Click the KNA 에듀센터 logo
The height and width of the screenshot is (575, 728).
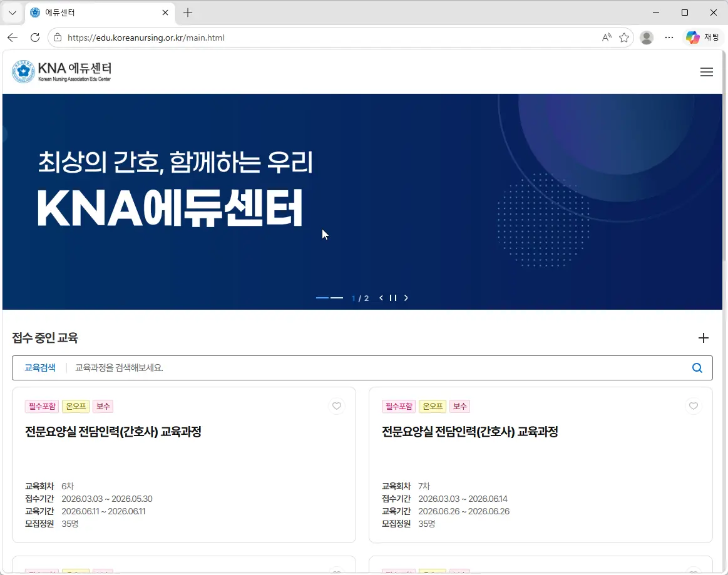click(x=62, y=72)
